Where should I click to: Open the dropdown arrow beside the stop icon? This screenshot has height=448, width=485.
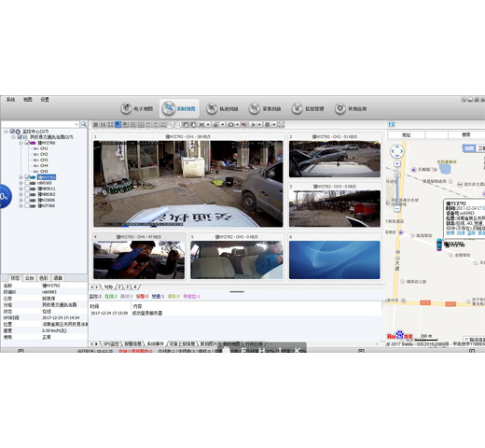[274, 124]
